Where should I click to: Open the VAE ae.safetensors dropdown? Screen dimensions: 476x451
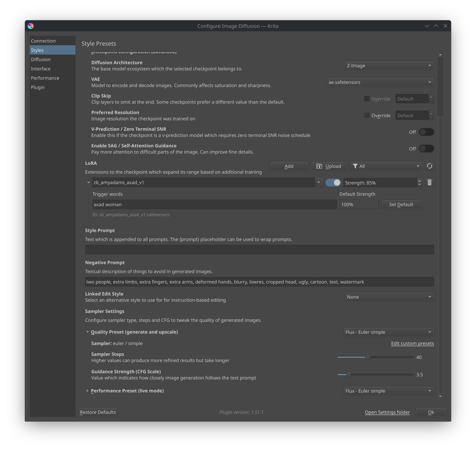(380, 82)
